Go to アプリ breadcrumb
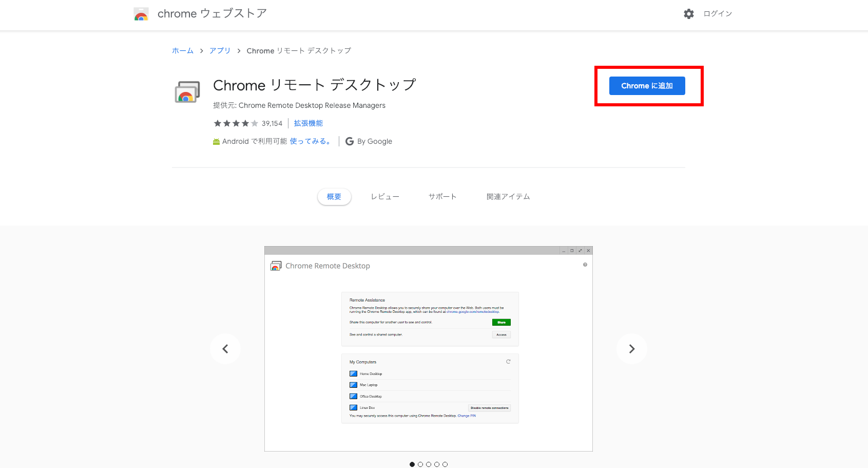The width and height of the screenshot is (868, 468). point(220,50)
